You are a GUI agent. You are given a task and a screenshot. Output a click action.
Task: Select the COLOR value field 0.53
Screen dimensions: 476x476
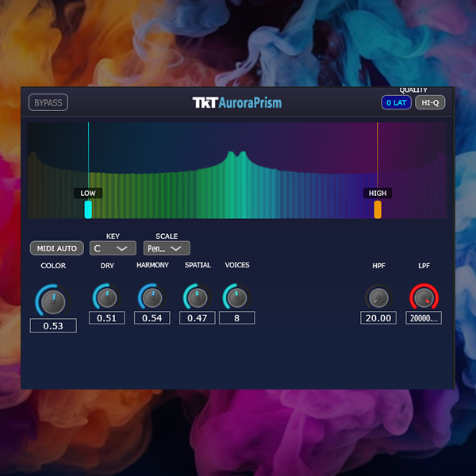click(x=53, y=326)
